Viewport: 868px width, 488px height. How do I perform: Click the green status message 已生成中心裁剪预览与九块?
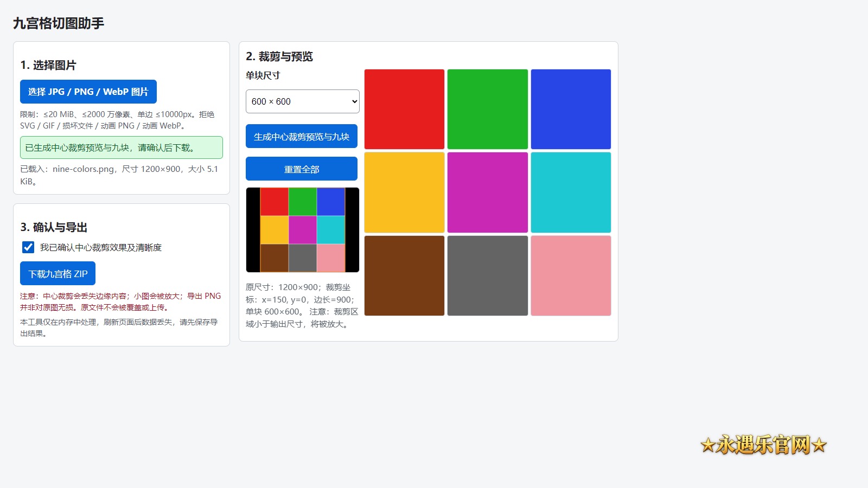click(x=122, y=147)
